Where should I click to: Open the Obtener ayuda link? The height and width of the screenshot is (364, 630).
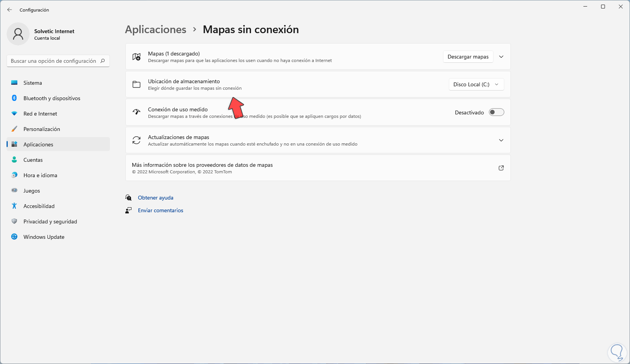155,198
